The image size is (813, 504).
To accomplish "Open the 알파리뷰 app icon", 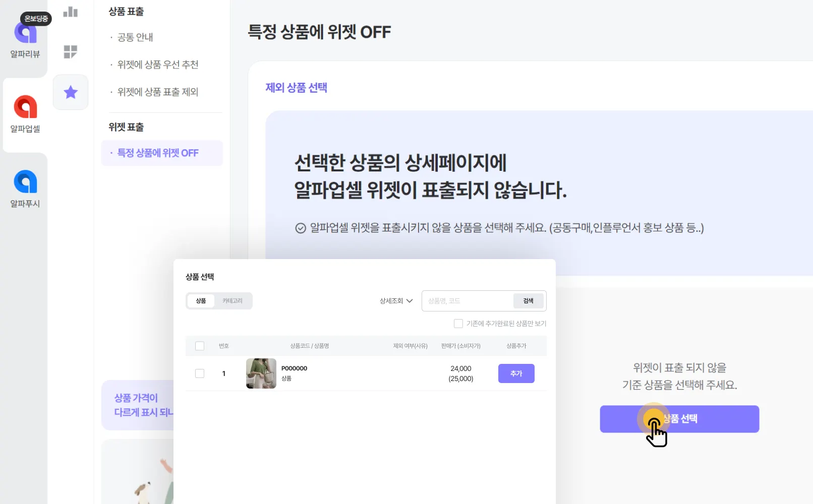I will pyautogui.click(x=25, y=33).
